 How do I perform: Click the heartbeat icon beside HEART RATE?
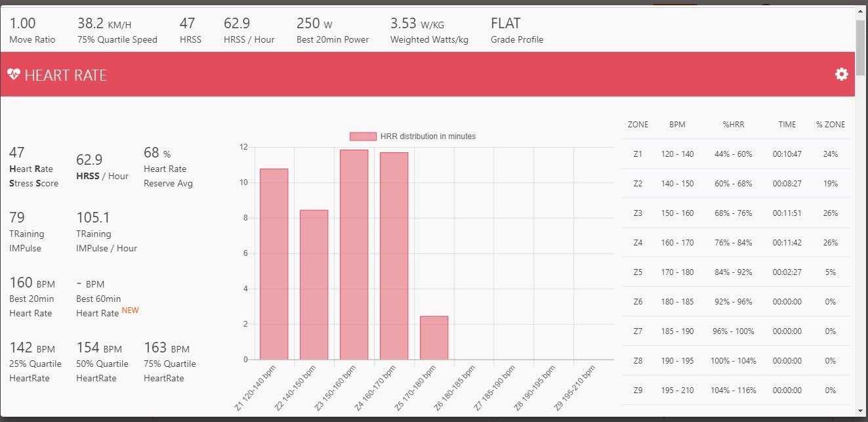[x=14, y=74]
